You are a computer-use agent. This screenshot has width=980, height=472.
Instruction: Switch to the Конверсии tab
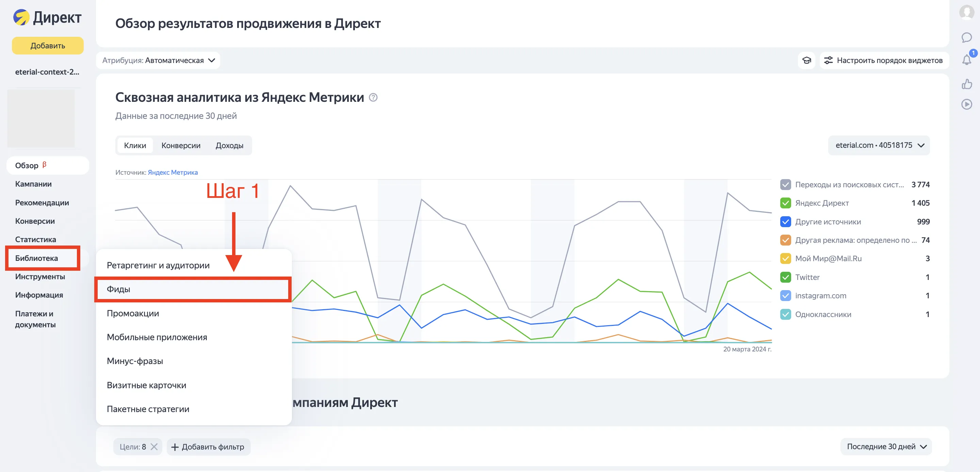point(181,145)
